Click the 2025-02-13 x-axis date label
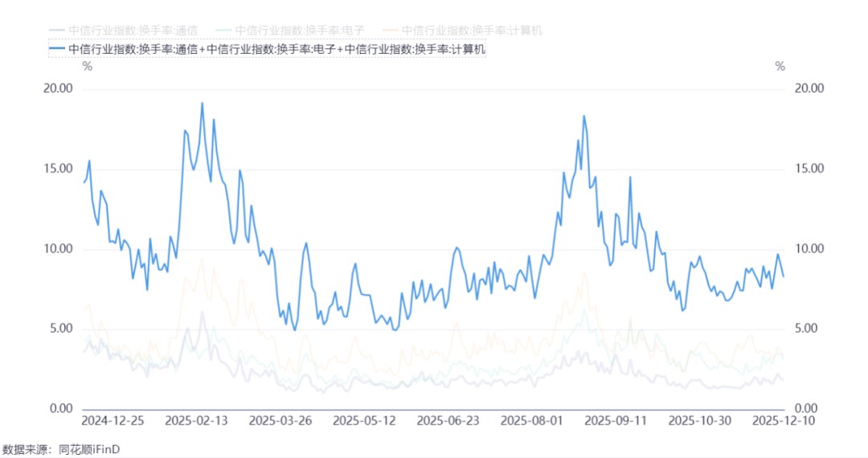The width and height of the screenshot is (868, 458). 196,421
